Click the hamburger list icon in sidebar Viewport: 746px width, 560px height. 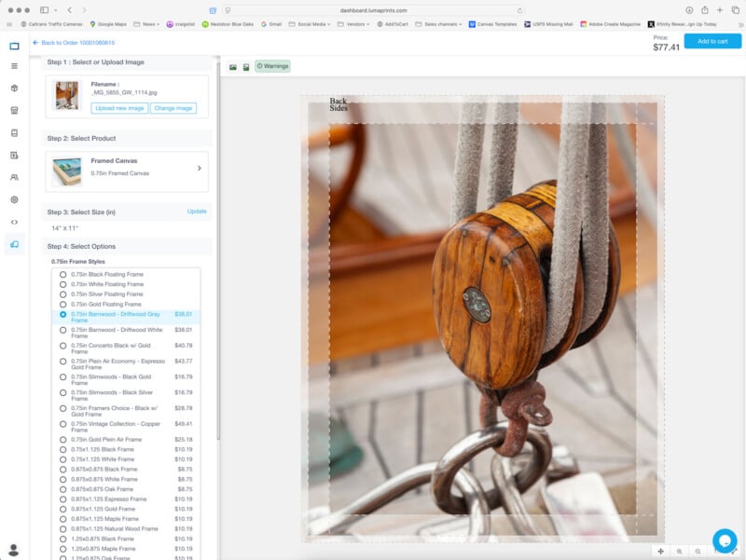point(14,66)
